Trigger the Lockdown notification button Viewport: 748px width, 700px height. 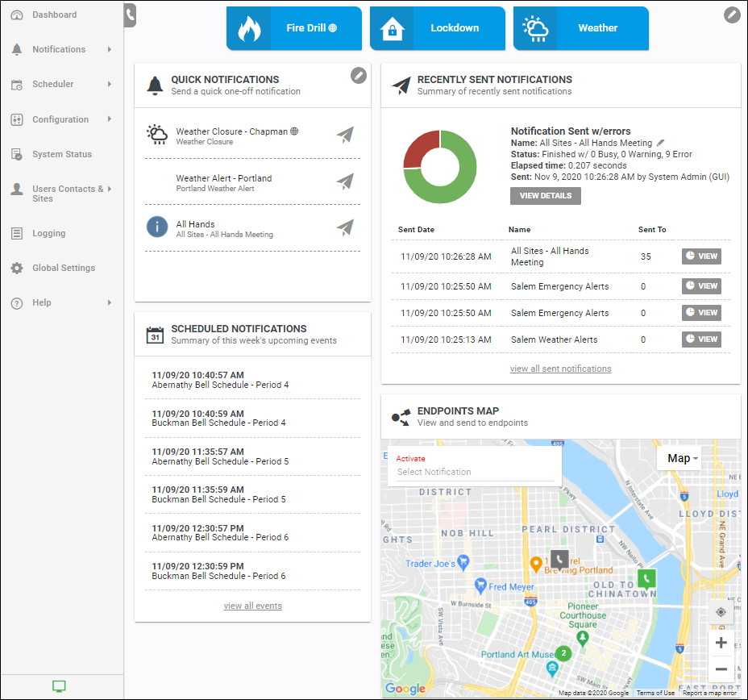pyautogui.click(x=438, y=28)
